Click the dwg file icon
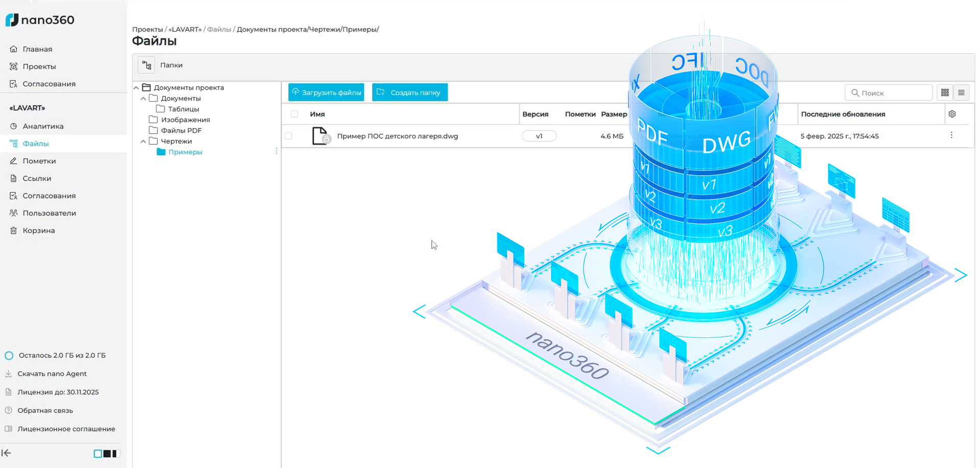 point(321,136)
